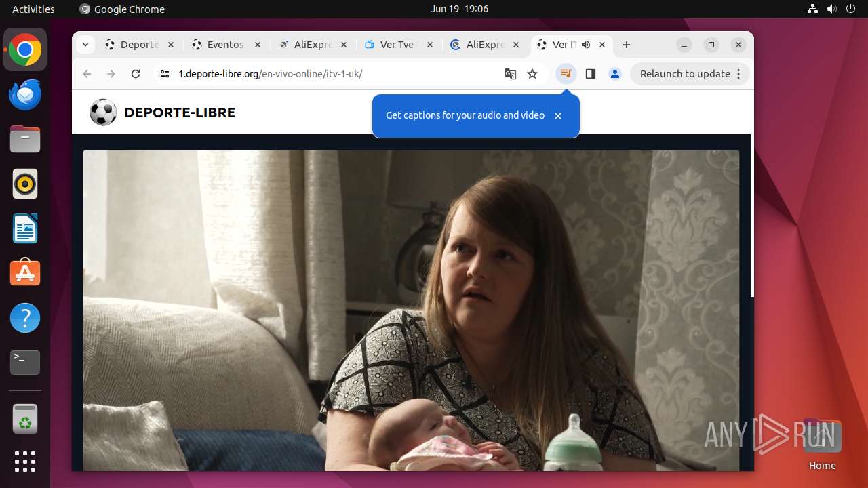Open the Home desktop folder
The width and height of the screenshot is (868, 488).
822,444
